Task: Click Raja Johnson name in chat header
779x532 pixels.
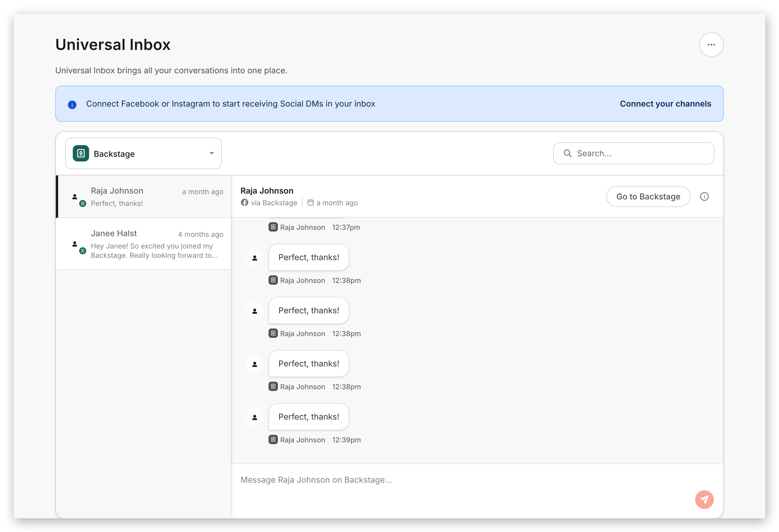Action: click(x=267, y=191)
